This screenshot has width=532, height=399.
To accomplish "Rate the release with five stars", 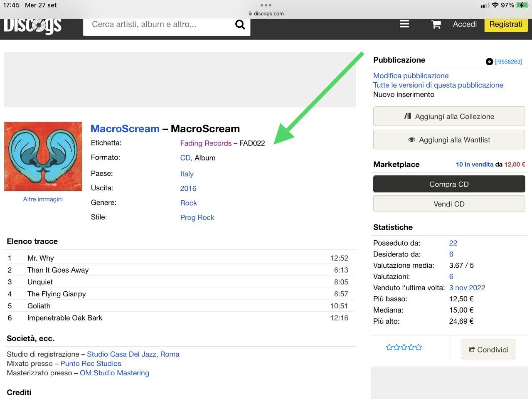I will pos(419,347).
